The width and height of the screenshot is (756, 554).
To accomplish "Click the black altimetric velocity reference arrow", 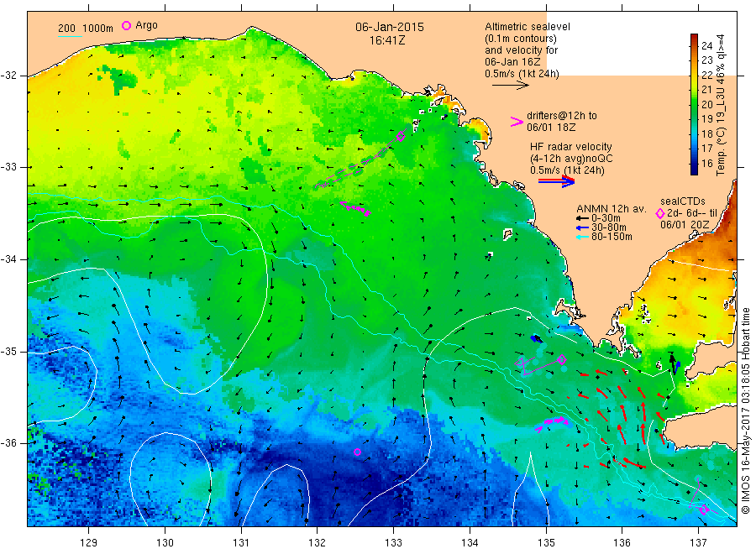I will (510, 86).
